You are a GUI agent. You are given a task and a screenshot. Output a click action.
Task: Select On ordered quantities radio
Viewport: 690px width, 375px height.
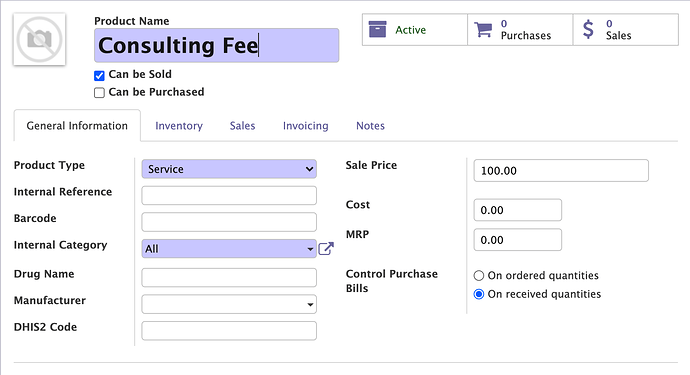coord(478,276)
